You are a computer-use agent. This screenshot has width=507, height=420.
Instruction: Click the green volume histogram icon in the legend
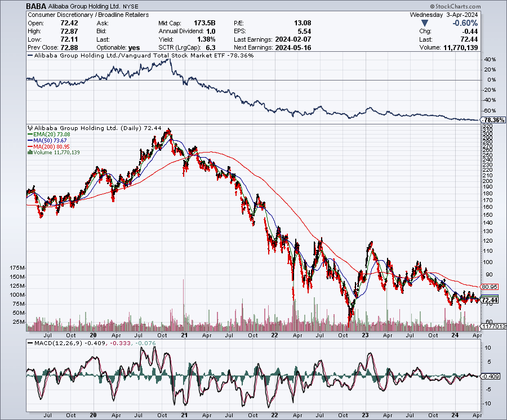point(29,152)
